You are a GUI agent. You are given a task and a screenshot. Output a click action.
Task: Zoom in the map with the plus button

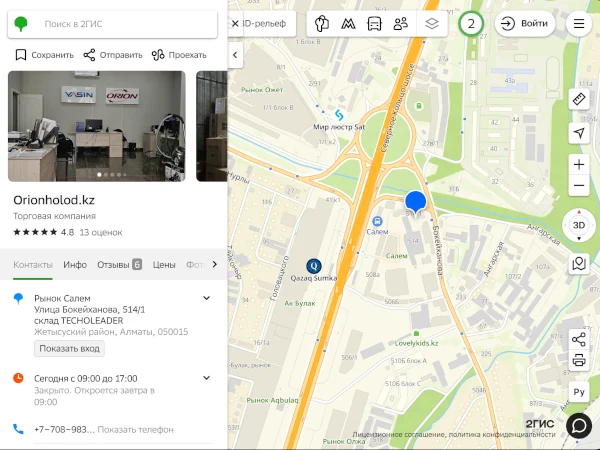pos(579,165)
